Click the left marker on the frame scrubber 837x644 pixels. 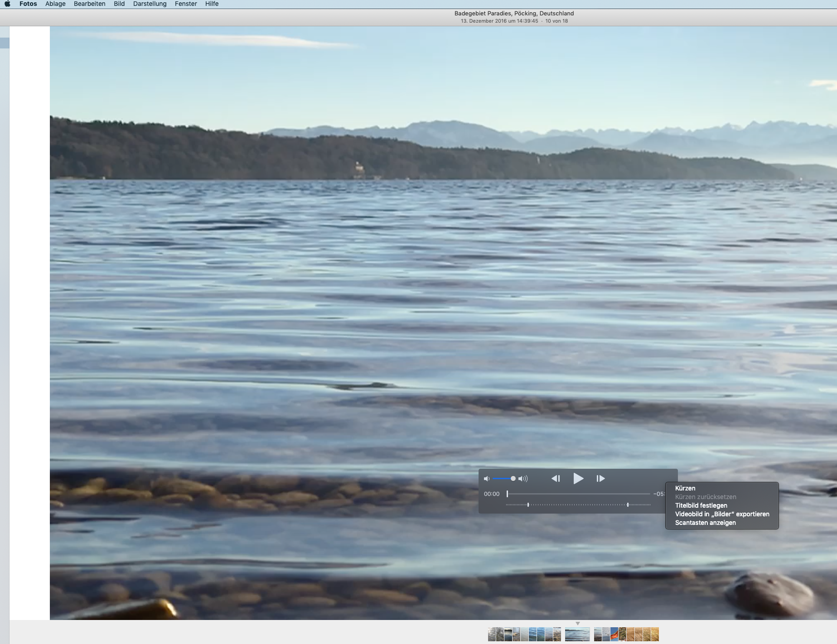pos(528,505)
